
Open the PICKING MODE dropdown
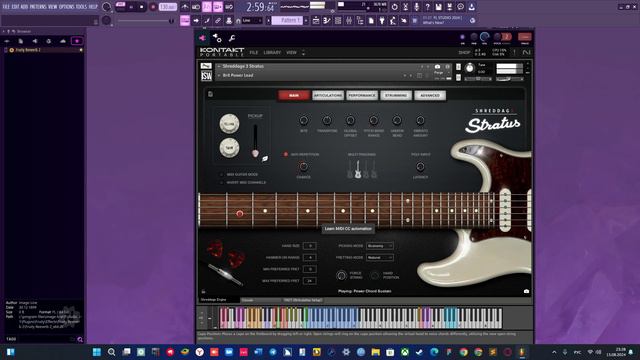pos(380,246)
